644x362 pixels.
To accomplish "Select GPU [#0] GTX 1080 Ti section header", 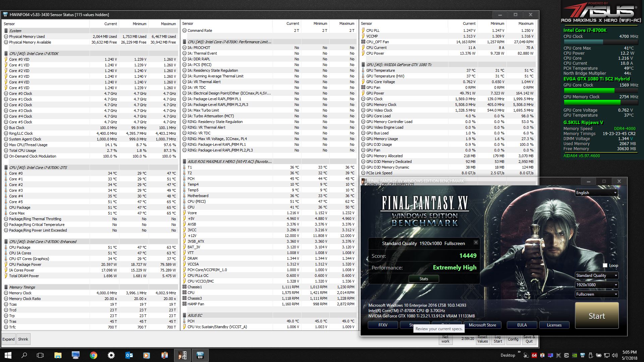I will point(448,65).
